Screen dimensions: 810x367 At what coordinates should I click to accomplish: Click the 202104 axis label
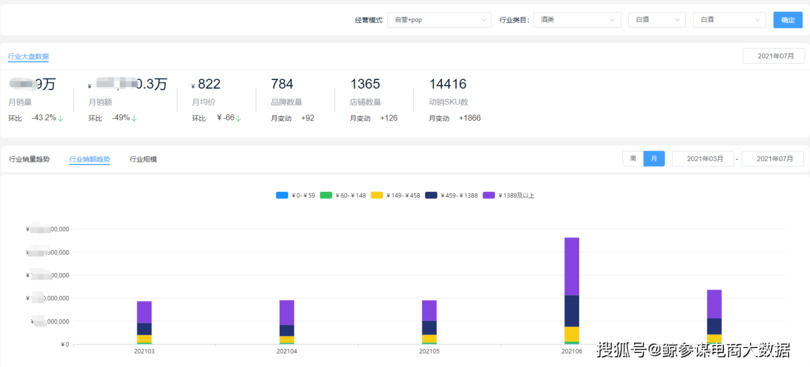click(x=287, y=351)
